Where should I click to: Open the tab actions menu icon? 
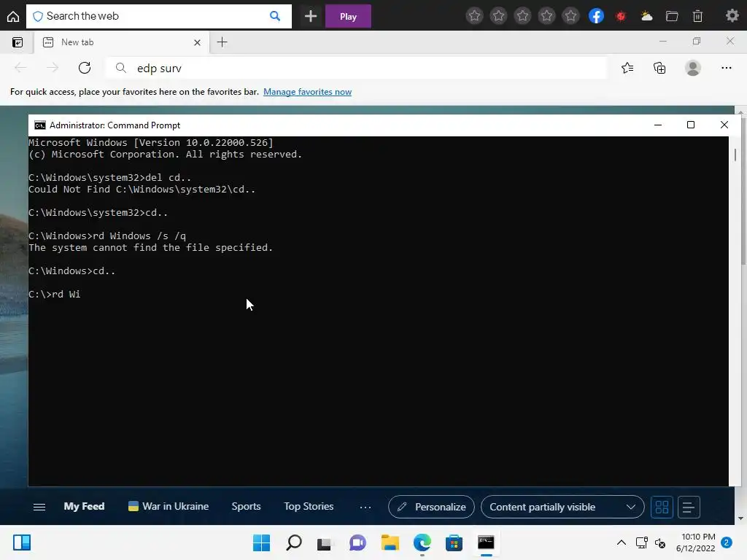18,42
